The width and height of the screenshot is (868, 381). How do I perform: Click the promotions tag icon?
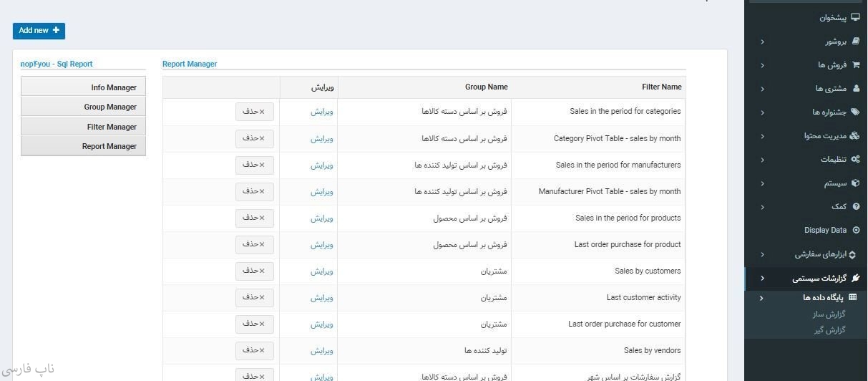(855, 112)
